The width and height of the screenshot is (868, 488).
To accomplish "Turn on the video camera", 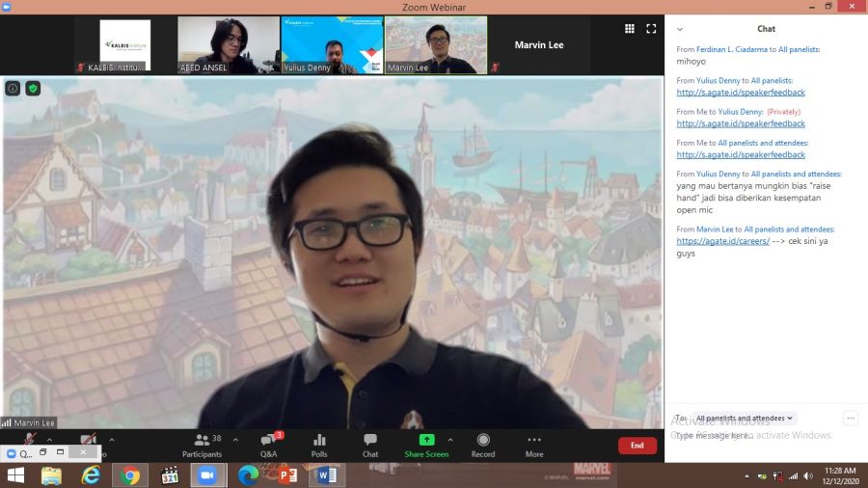I will point(89,440).
